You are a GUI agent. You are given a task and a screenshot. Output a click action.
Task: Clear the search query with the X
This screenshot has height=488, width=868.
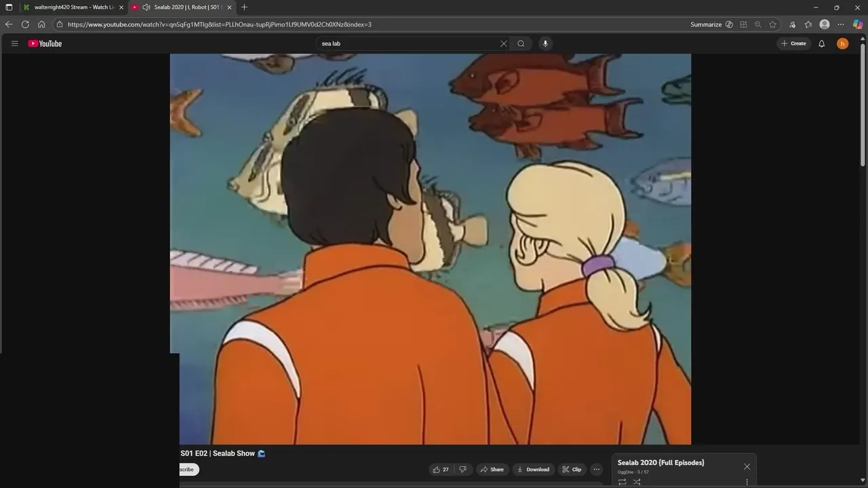[504, 43]
